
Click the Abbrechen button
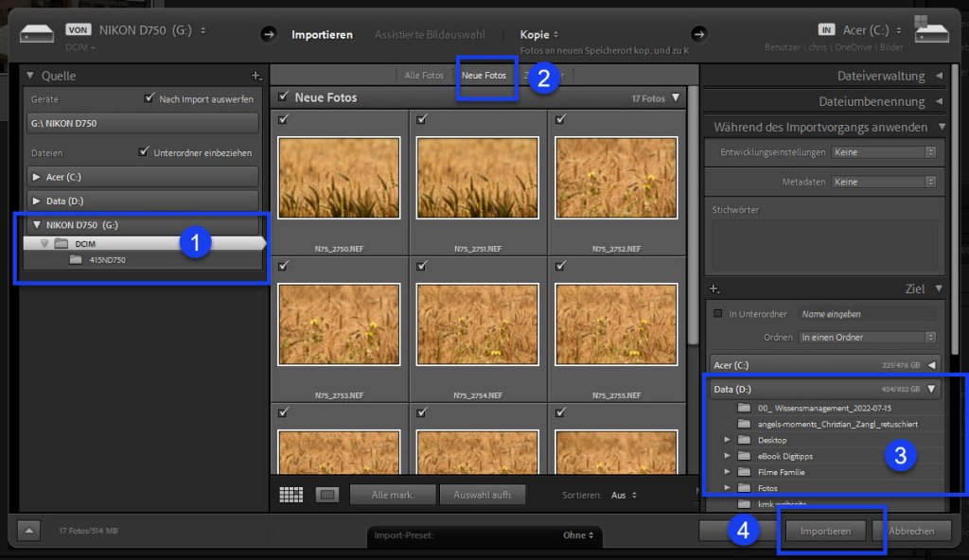(911, 531)
